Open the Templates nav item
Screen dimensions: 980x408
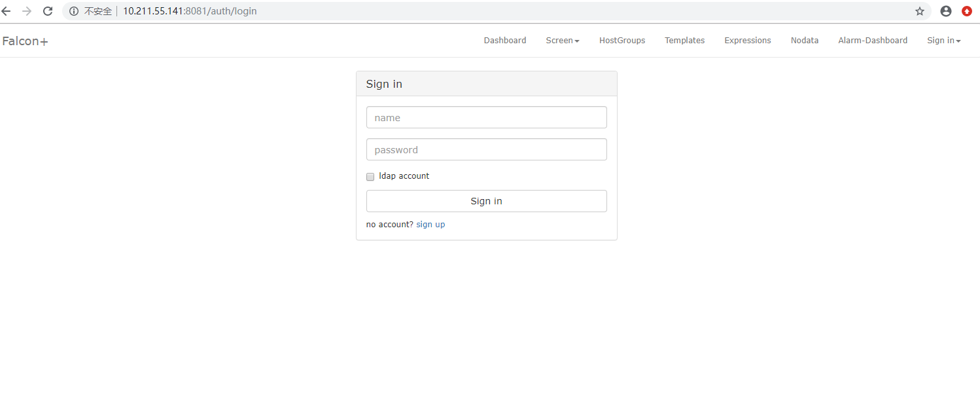click(684, 41)
